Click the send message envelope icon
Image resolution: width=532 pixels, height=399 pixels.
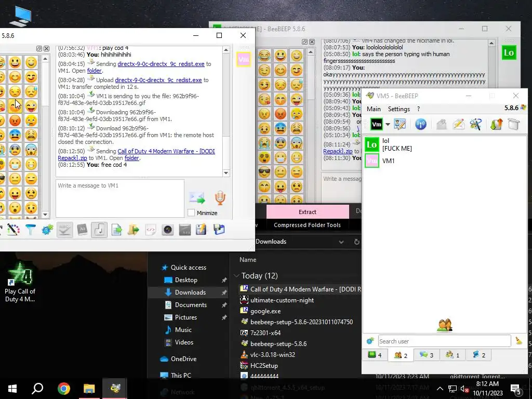(197, 198)
